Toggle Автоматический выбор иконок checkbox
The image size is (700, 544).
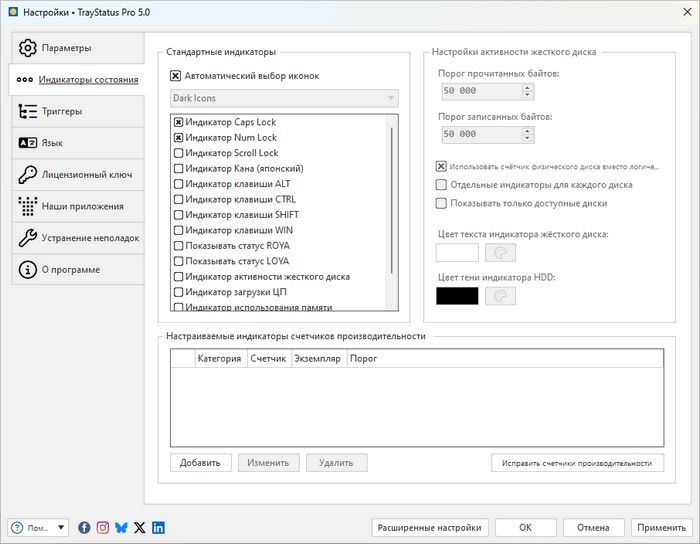175,76
